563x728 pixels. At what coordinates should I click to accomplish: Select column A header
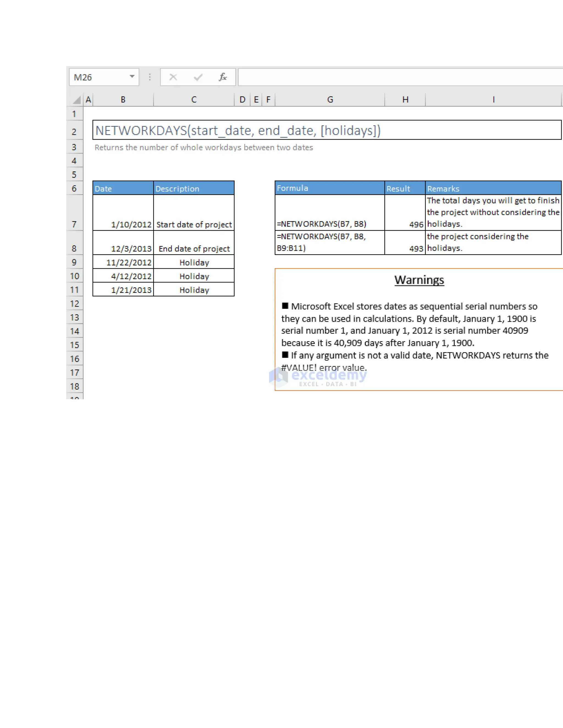pyautogui.click(x=88, y=100)
